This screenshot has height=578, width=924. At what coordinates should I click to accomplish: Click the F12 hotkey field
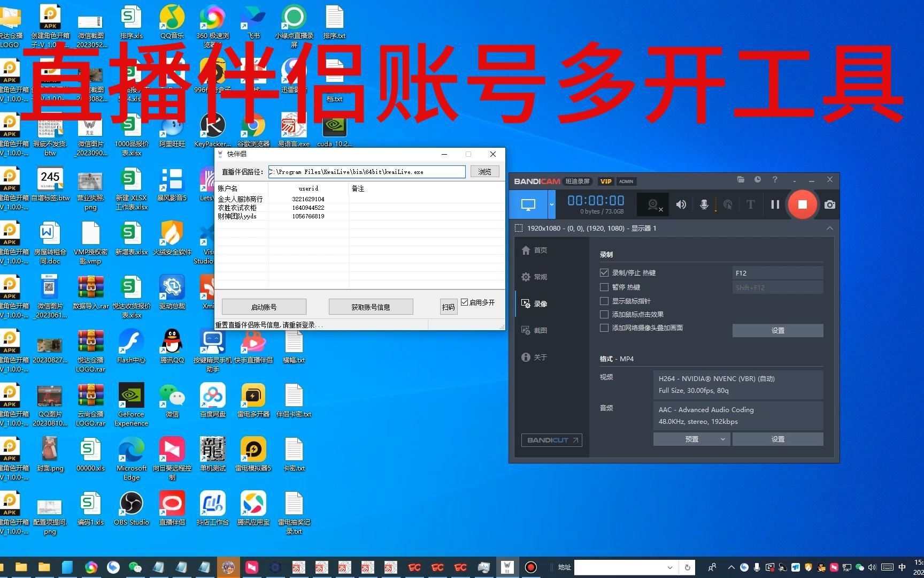(777, 273)
